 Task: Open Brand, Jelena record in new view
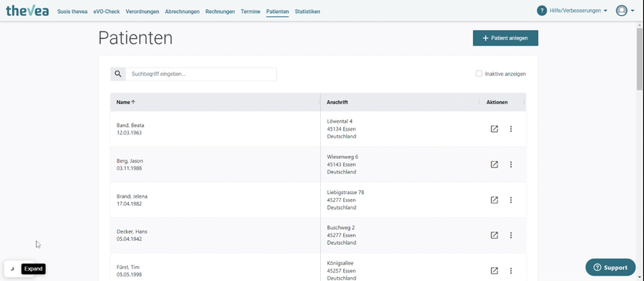click(x=494, y=200)
